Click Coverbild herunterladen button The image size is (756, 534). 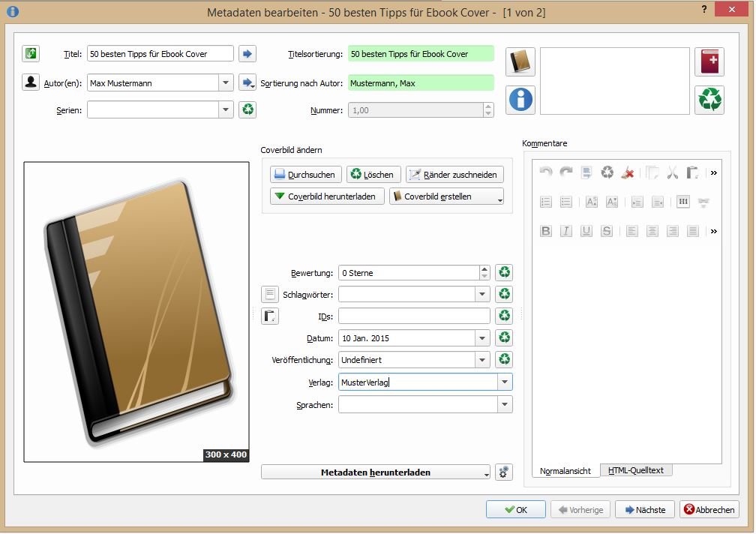coord(327,196)
